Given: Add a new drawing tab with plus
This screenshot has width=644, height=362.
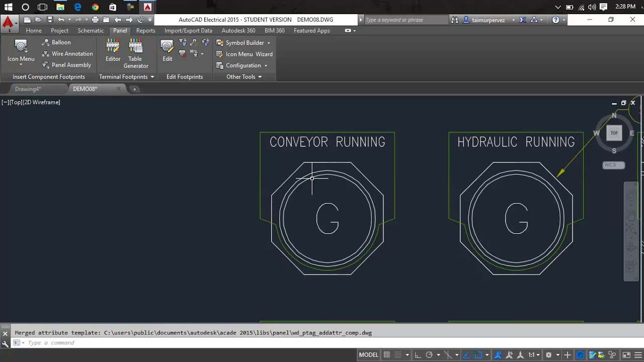Looking at the screenshot, I should [134, 89].
